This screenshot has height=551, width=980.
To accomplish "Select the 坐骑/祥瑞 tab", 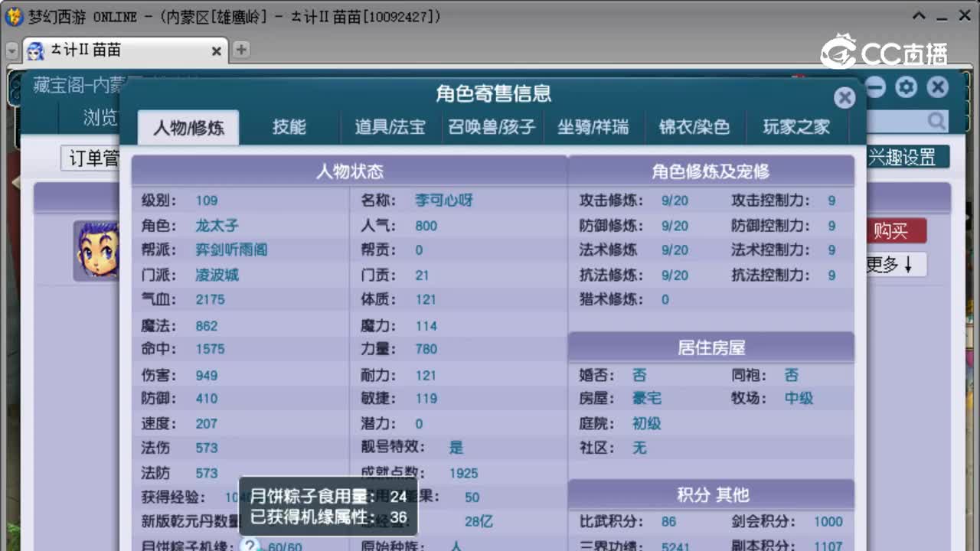I will [x=595, y=128].
